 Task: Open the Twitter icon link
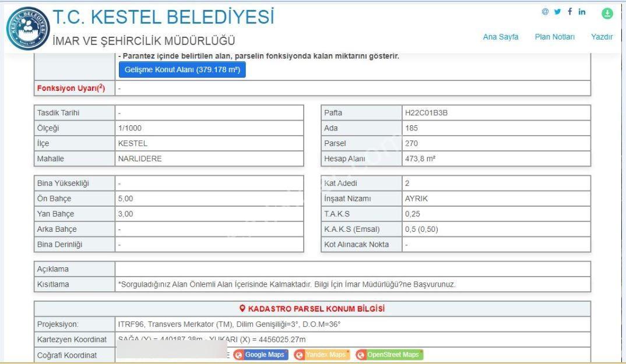[x=558, y=12]
